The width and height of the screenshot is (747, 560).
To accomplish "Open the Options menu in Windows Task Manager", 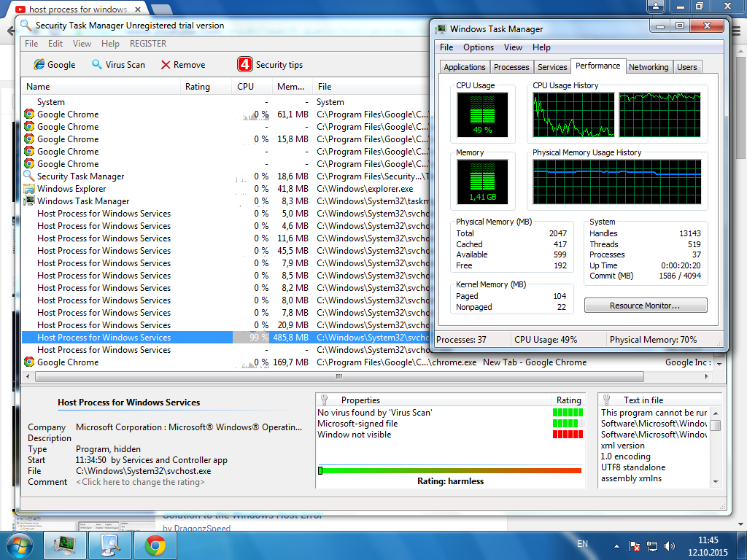I will [479, 47].
